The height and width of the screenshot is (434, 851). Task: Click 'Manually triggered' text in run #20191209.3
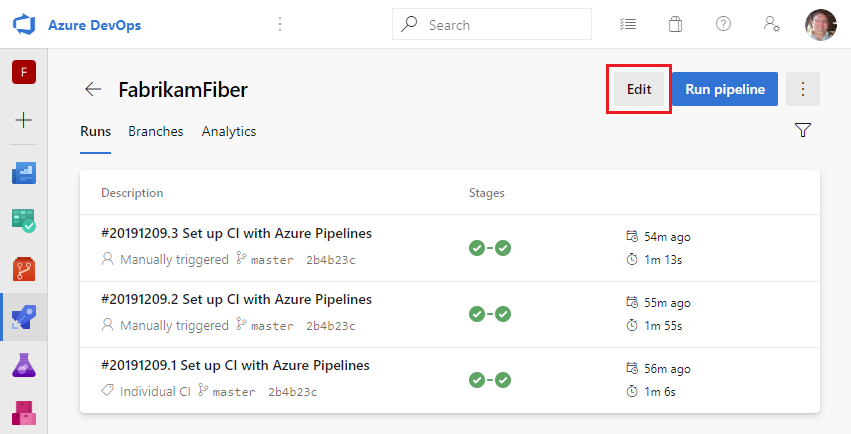tap(174, 260)
